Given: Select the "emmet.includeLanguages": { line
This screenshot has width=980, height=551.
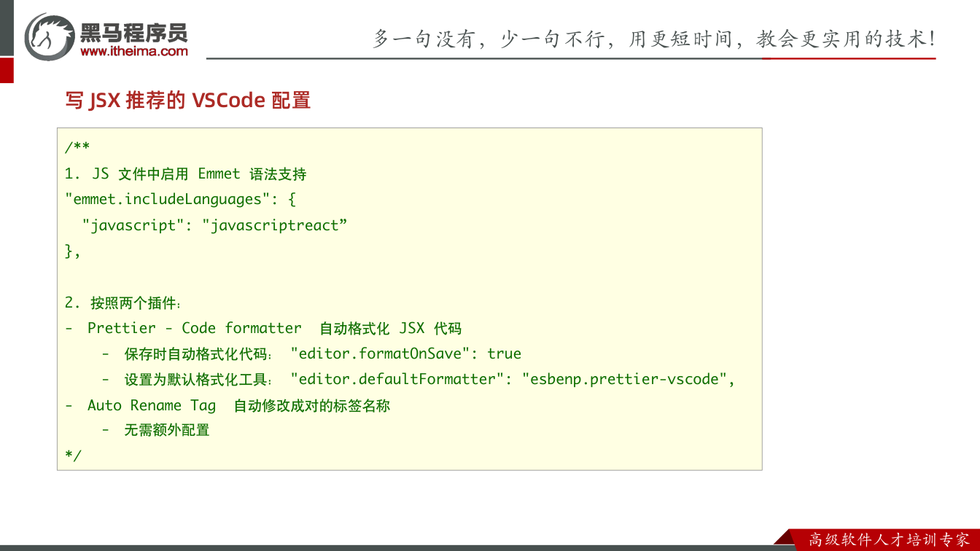Looking at the screenshot, I should click(180, 200).
